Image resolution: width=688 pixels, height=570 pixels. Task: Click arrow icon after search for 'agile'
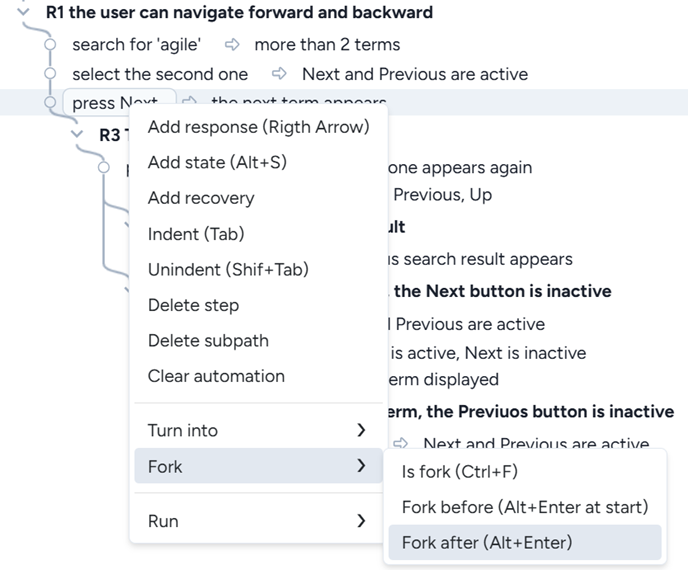pos(232,45)
